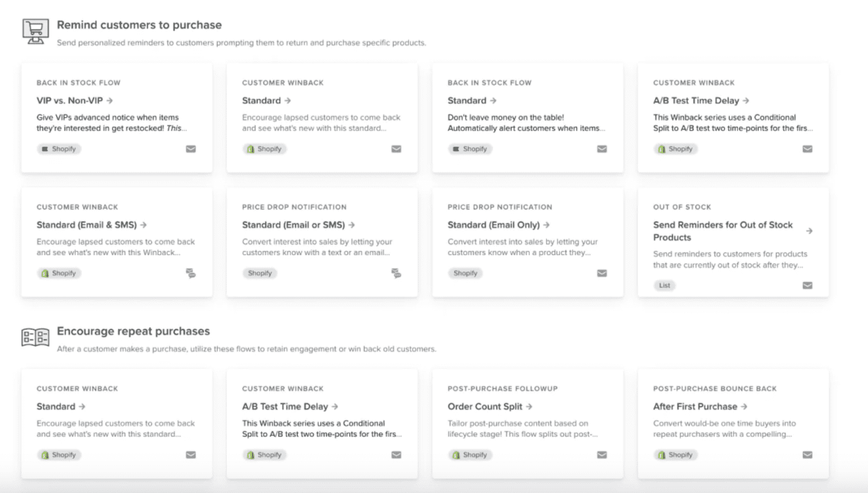
Task: Click the List badge on the Out of Stock card
Action: click(665, 286)
